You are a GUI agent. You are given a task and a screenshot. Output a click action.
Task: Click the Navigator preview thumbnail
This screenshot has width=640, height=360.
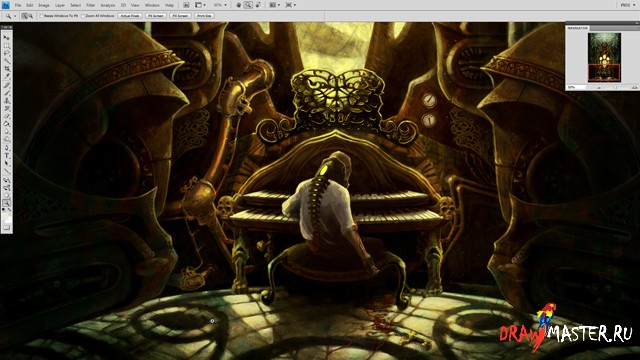604,58
